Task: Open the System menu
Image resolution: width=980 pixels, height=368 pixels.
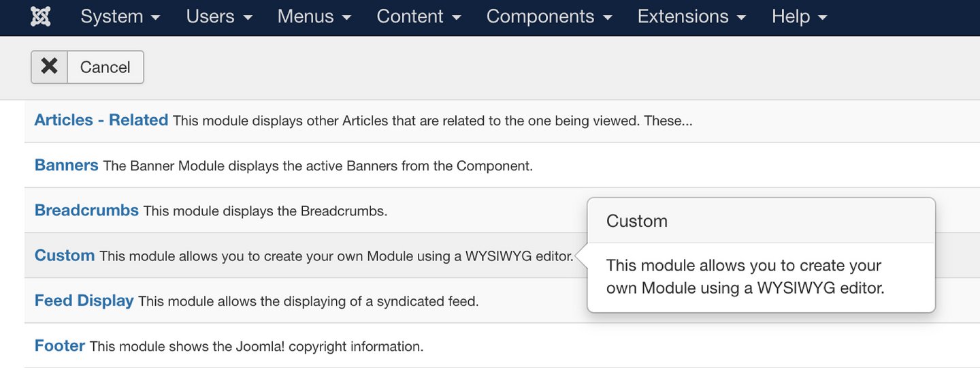Action: (x=120, y=16)
